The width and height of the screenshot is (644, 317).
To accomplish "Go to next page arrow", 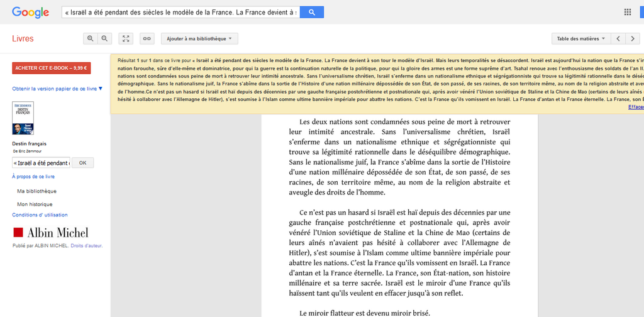I will point(633,38).
